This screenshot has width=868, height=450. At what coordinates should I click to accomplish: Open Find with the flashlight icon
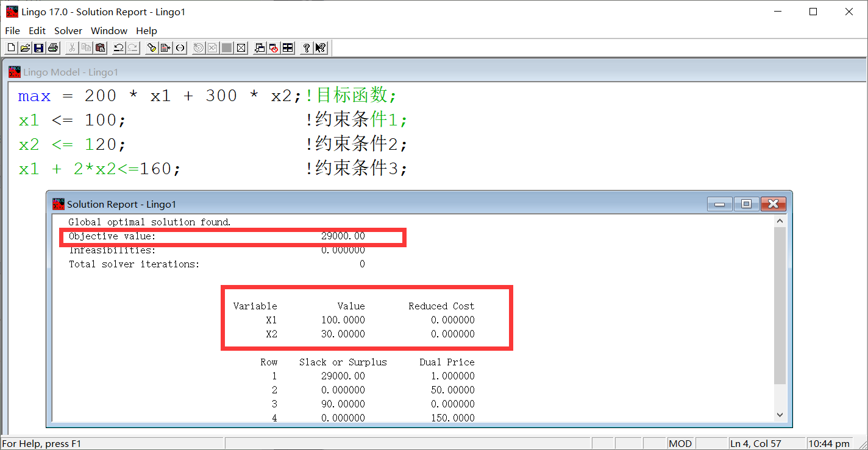coord(152,47)
